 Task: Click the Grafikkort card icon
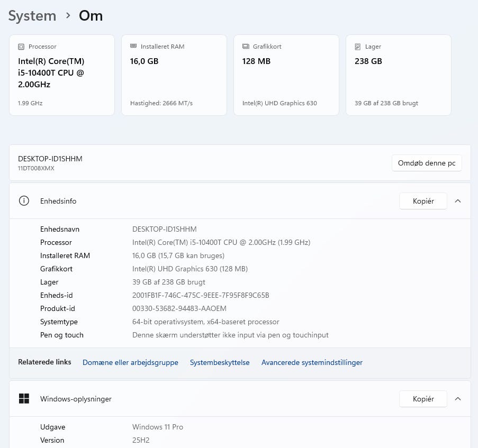coord(246,47)
